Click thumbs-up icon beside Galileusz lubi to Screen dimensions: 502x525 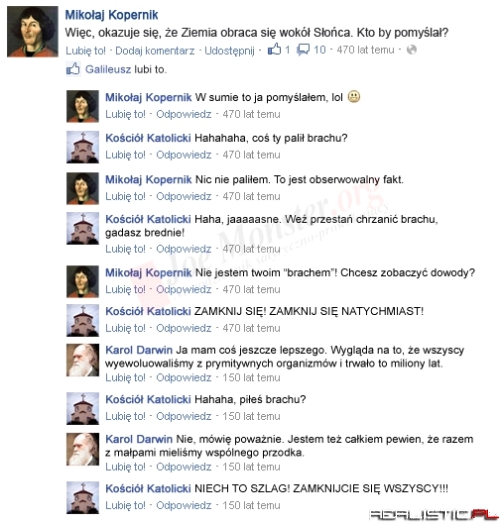coord(73,69)
